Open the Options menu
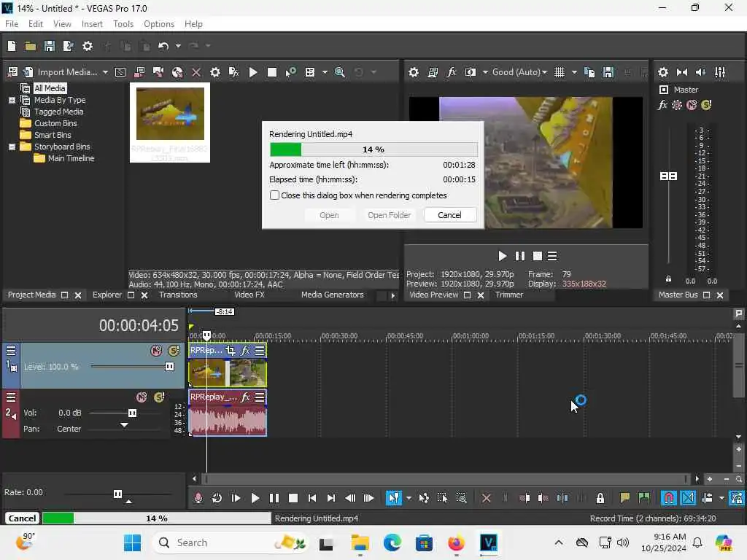747x560 pixels. pos(158,24)
